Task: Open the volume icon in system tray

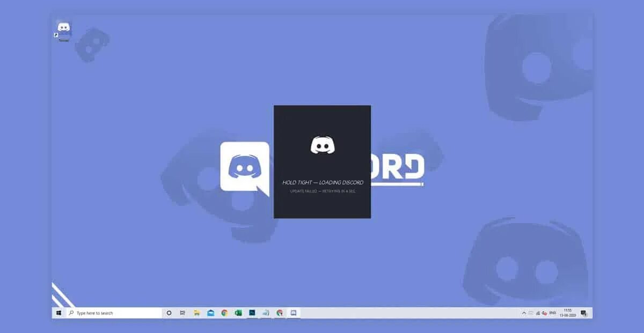Action: (x=545, y=313)
